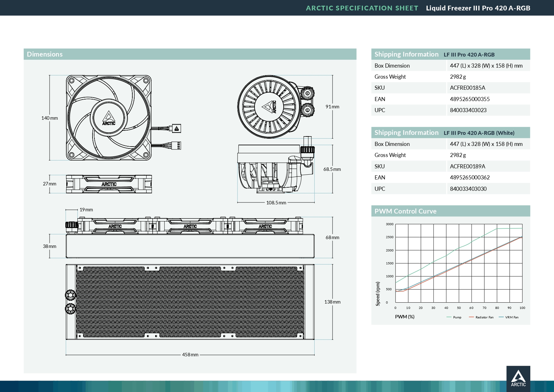
Task: Click the ARCTIC logo at the bottom right
Action: 518,378
